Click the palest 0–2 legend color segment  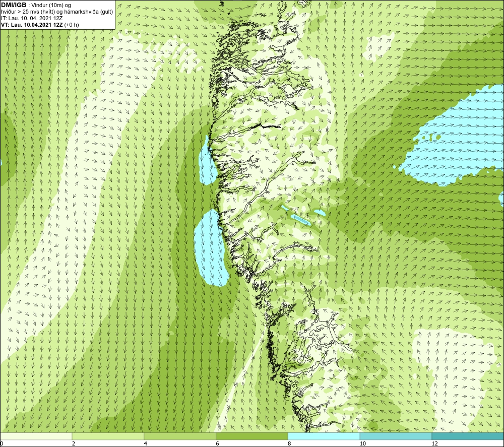tap(36, 436)
